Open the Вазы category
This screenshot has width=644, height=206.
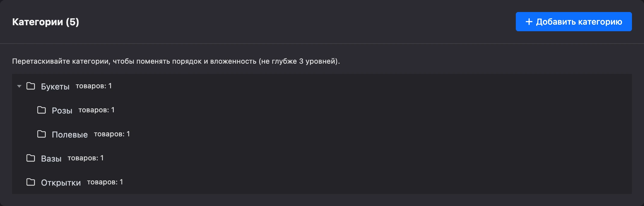click(51, 159)
